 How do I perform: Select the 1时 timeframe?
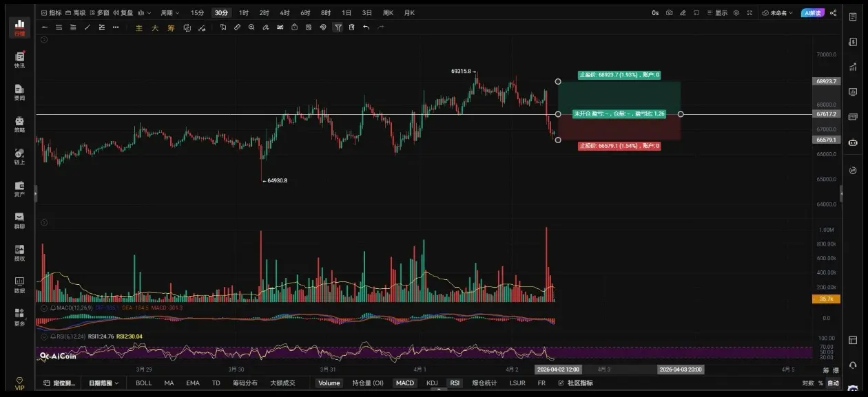[244, 12]
